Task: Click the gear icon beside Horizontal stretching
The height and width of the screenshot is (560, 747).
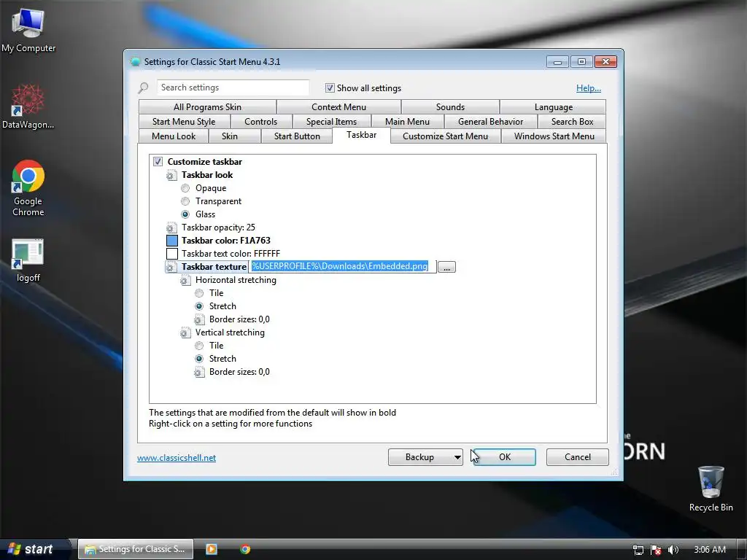Action: tap(185, 281)
